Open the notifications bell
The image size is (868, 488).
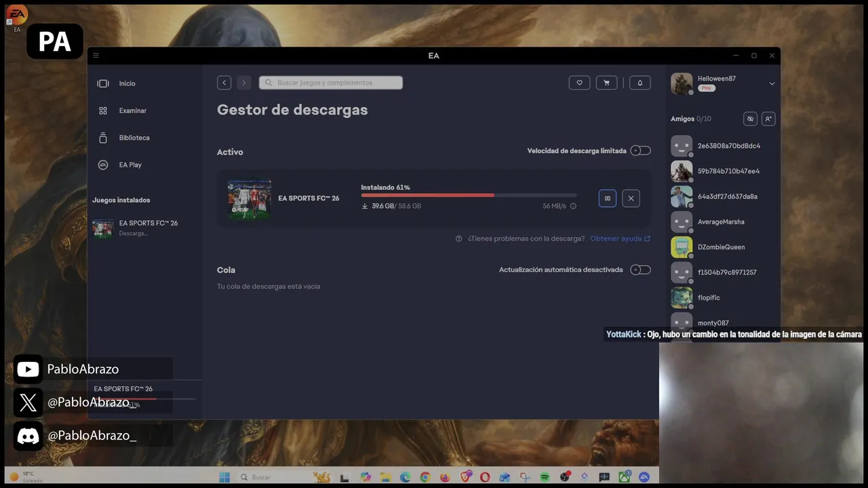640,83
